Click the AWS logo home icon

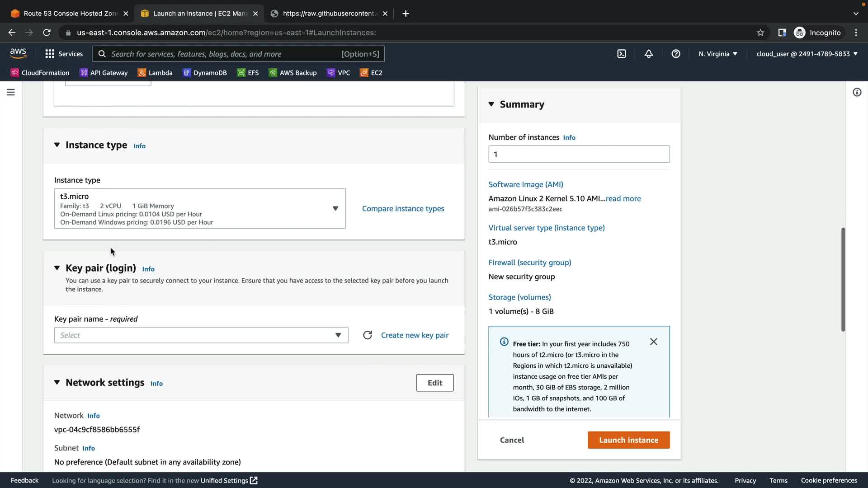[18, 53]
